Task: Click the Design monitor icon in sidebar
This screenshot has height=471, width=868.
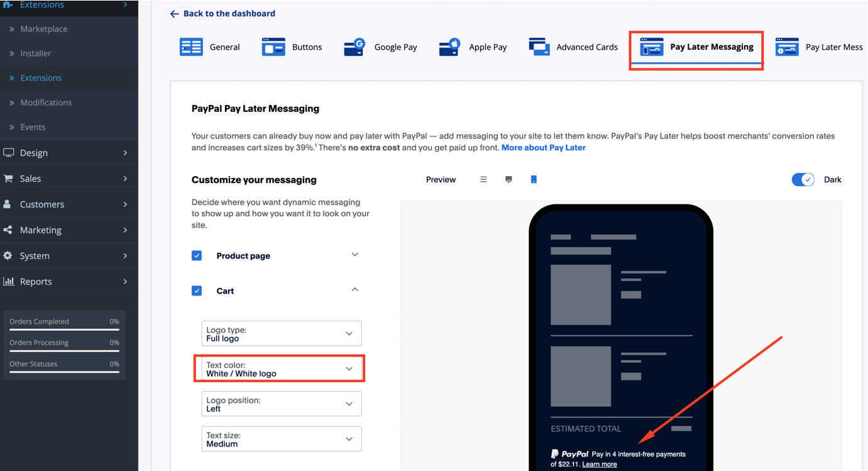Action: [9, 153]
